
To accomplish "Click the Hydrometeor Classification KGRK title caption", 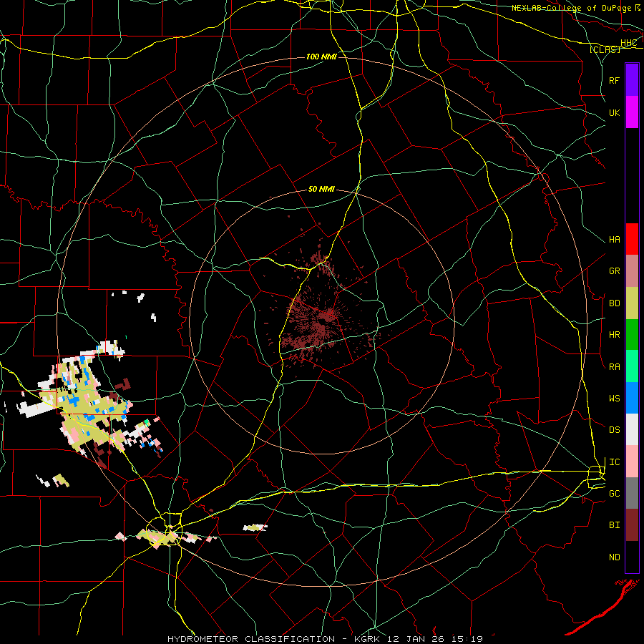I will [x=325, y=639].
